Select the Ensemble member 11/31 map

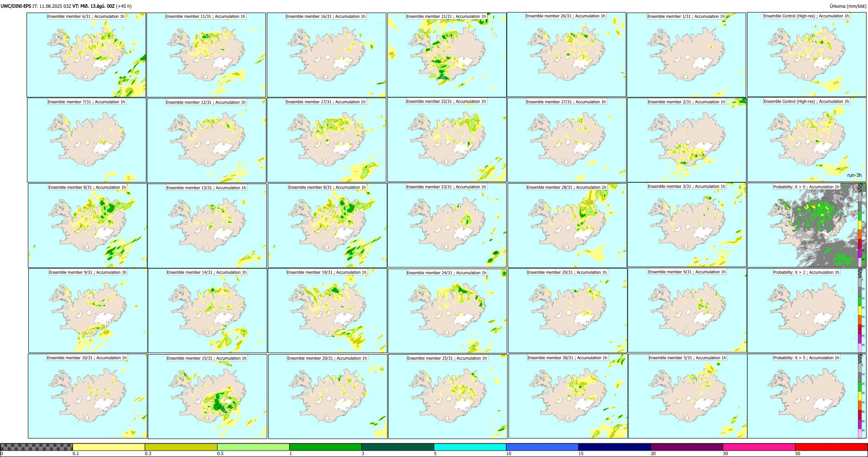tap(206, 55)
